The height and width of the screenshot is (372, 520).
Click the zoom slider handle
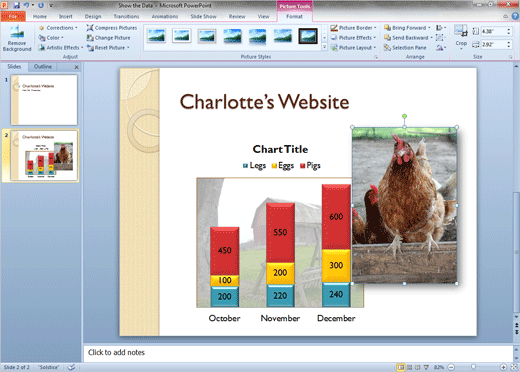pos(473,367)
